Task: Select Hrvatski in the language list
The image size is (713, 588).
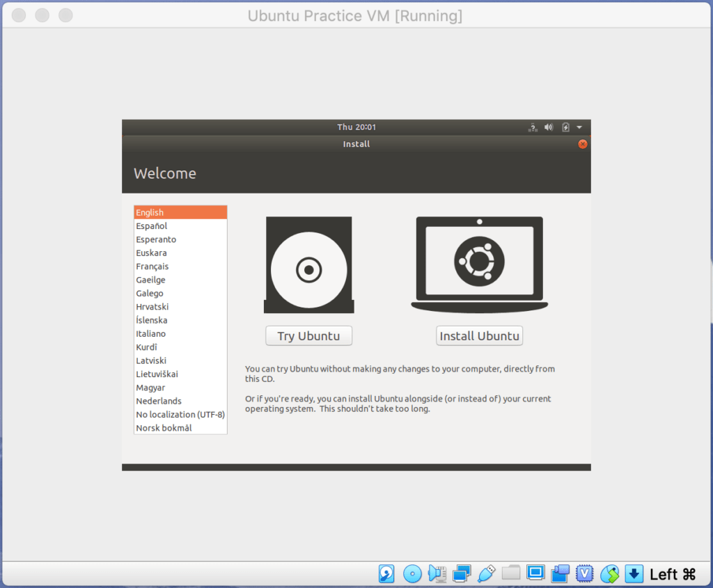Action: click(180, 307)
